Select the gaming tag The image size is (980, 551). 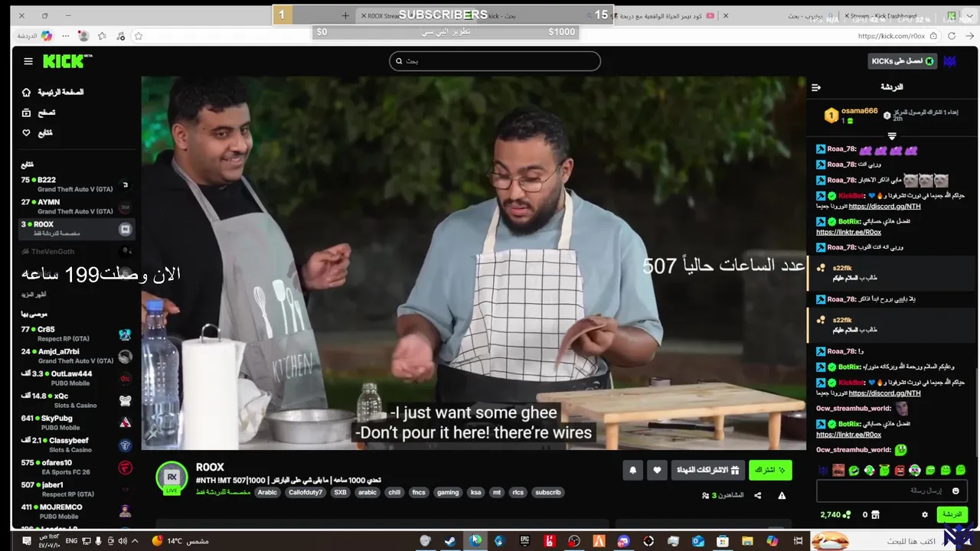pos(448,493)
